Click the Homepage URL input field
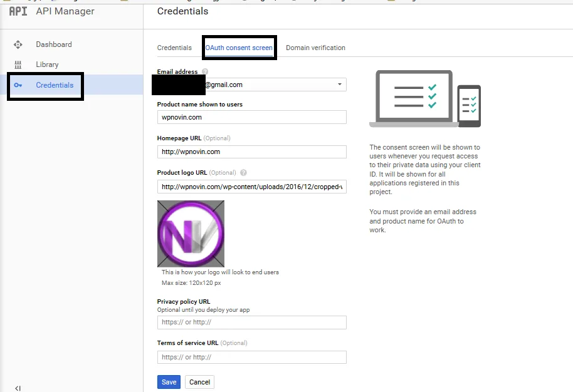The height and width of the screenshot is (392, 573). point(252,152)
